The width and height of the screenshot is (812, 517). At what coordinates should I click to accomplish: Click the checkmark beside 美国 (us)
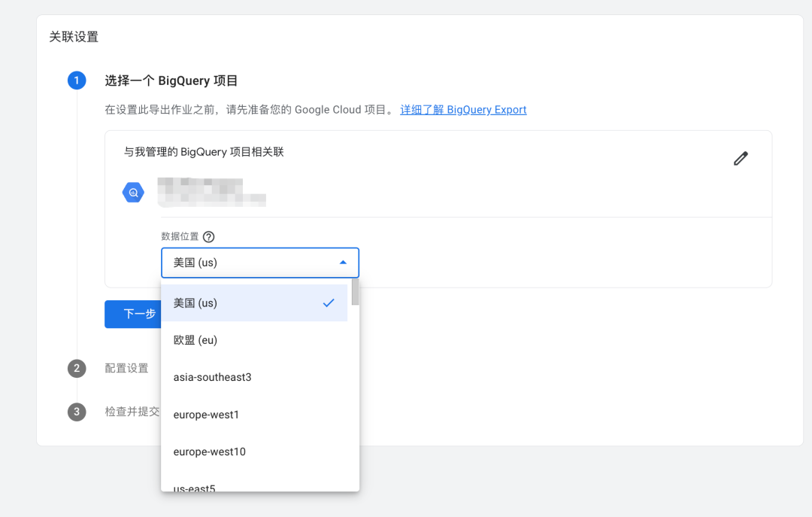coord(329,303)
